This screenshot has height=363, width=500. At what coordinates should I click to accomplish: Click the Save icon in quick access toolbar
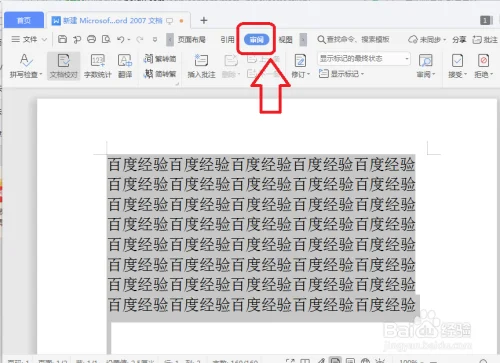(x=62, y=39)
